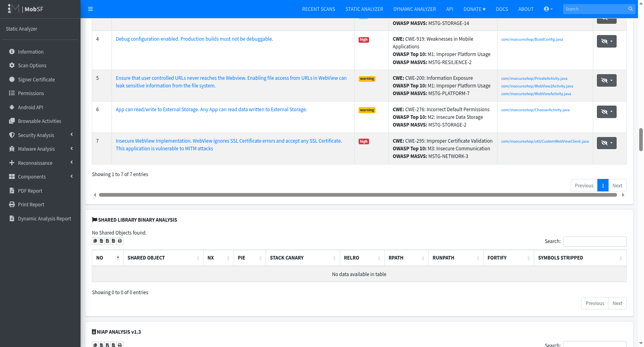644x347 pixels.
Task: Go to Signer Certificate section
Action: pyautogui.click(x=40, y=79)
